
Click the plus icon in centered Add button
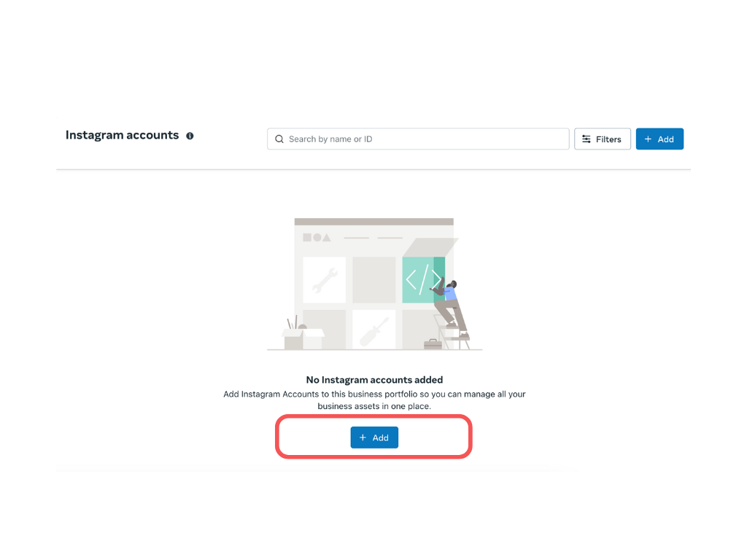click(363, 437)
